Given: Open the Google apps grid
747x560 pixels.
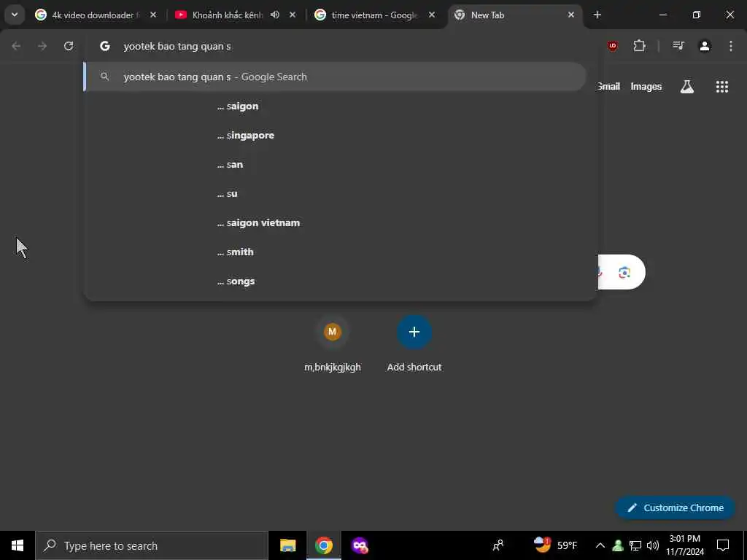Looking at the screenshot, I should 721,86.
